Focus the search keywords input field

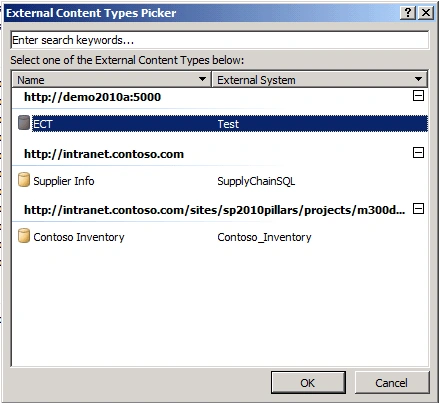tap(220, 40)
